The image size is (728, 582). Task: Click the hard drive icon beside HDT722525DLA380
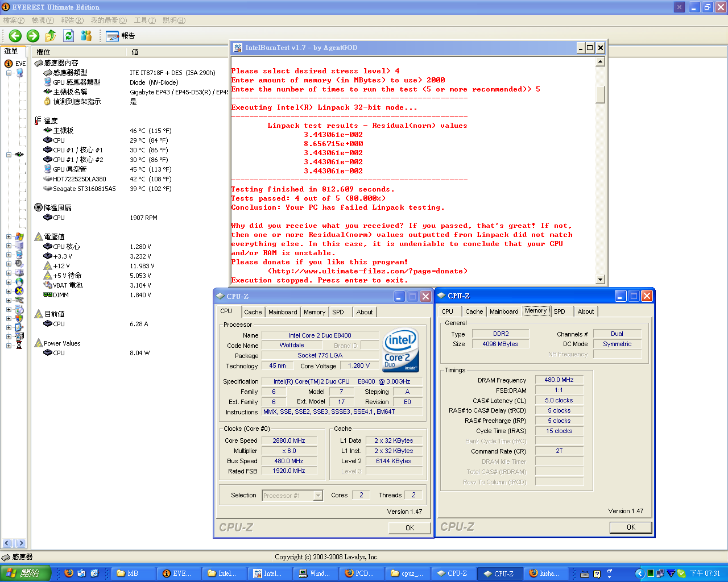[x=48, y=179]
